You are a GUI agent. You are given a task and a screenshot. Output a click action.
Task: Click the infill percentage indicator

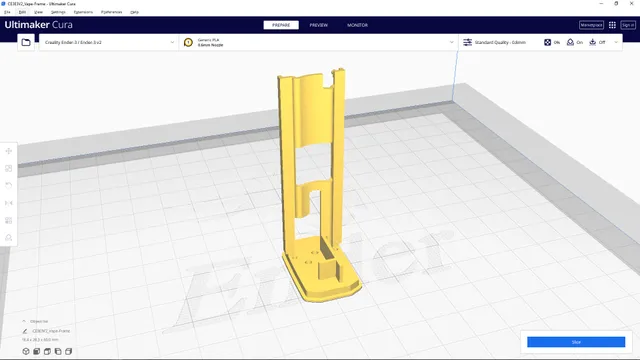pos(552,42)
